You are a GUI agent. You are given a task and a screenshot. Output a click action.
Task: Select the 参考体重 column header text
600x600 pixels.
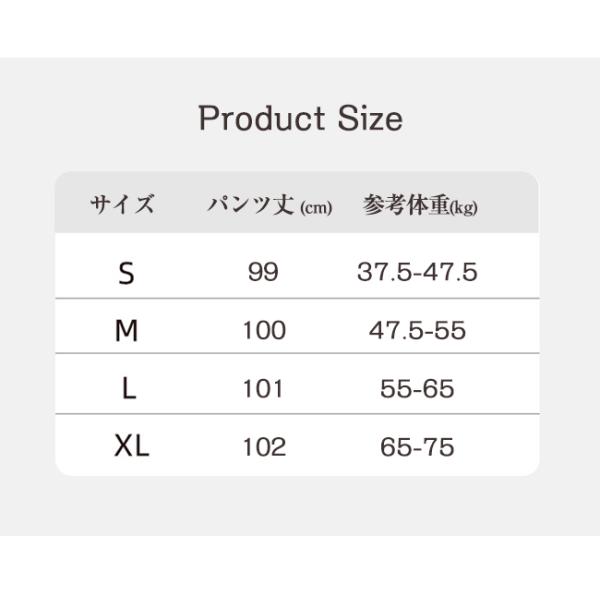[x=405, y=205]
